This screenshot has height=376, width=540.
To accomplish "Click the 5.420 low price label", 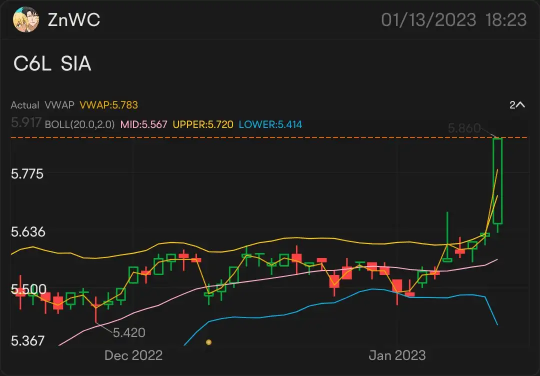I will [129, 333].
